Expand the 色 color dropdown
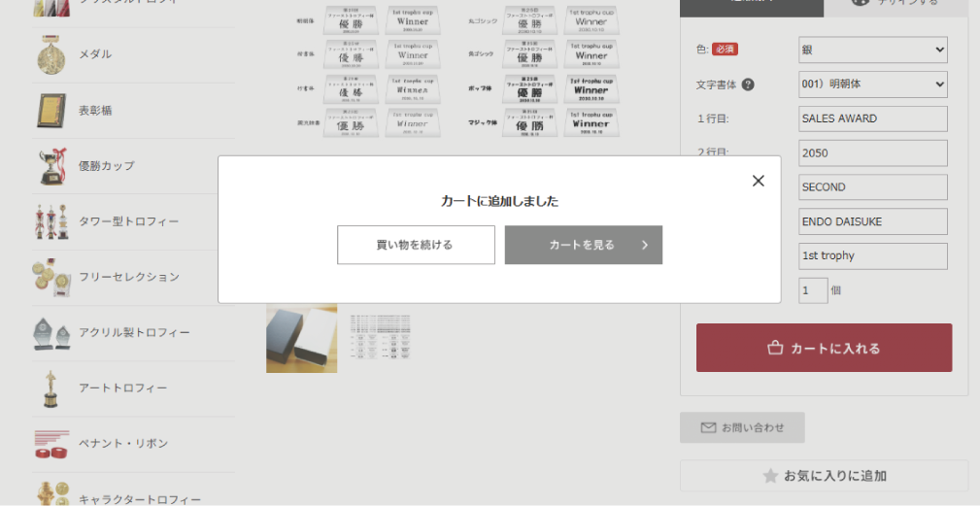Image resolution: width=980 pixels, height=506 pixels. pos(872,50)
